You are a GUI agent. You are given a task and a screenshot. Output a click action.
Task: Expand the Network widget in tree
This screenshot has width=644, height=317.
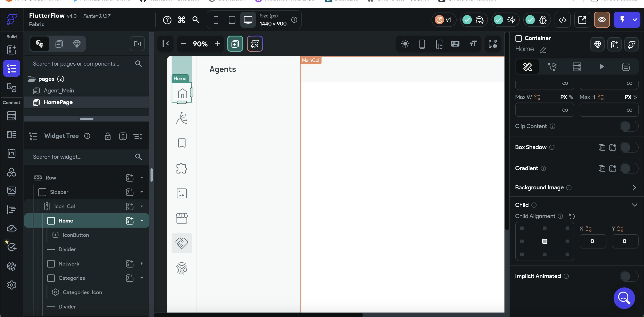tap(142, 263)
